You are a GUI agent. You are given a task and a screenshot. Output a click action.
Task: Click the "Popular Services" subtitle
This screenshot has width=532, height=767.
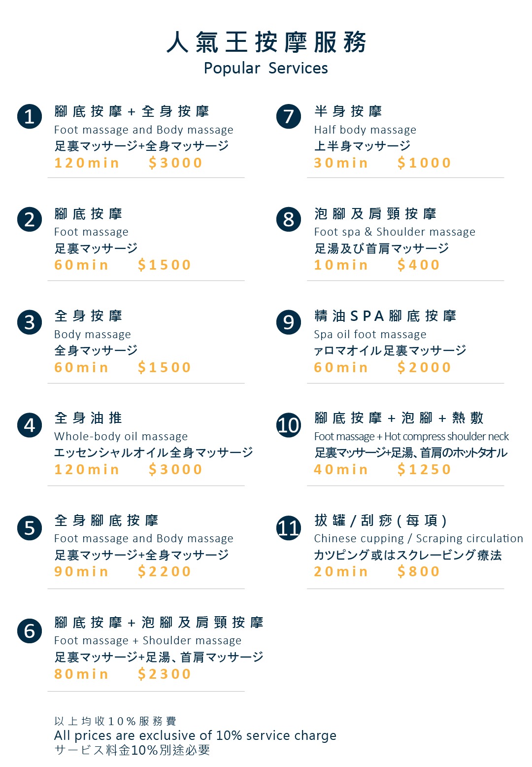266,68
